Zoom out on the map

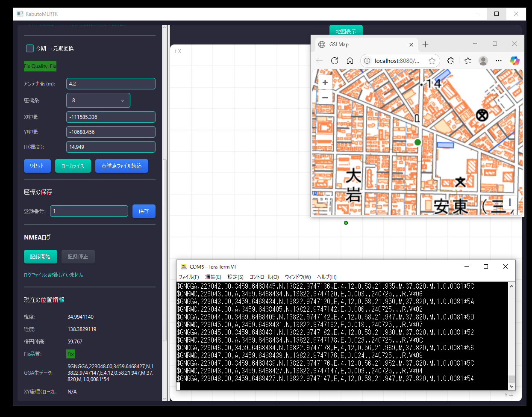click(325, 98)
